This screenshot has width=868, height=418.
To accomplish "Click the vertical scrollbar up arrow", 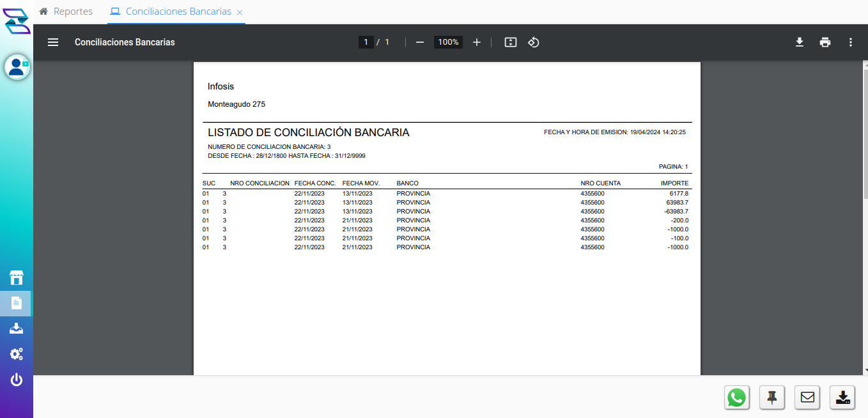I will tap(865, 65).
